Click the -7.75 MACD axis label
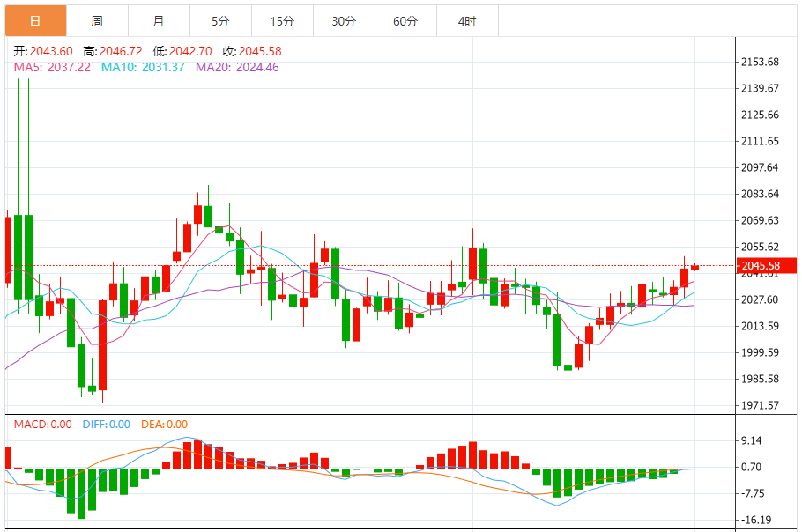 coord(752,493)
